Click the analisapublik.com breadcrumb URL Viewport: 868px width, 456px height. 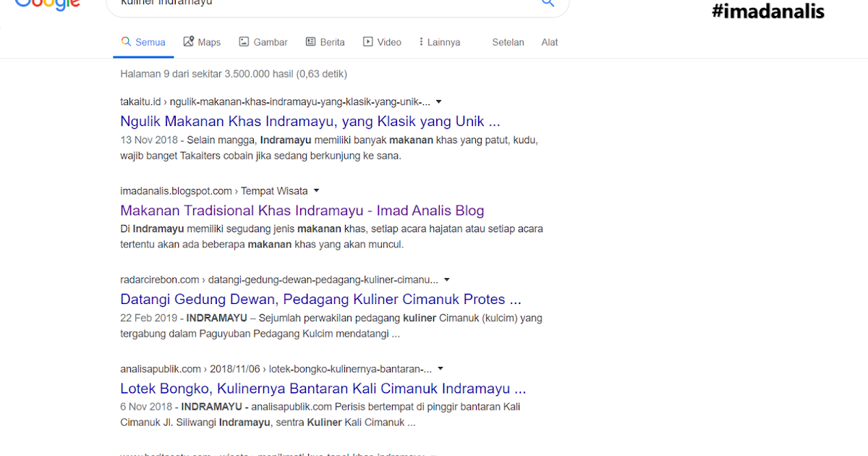pyautogui.click(x=276, y=368)
